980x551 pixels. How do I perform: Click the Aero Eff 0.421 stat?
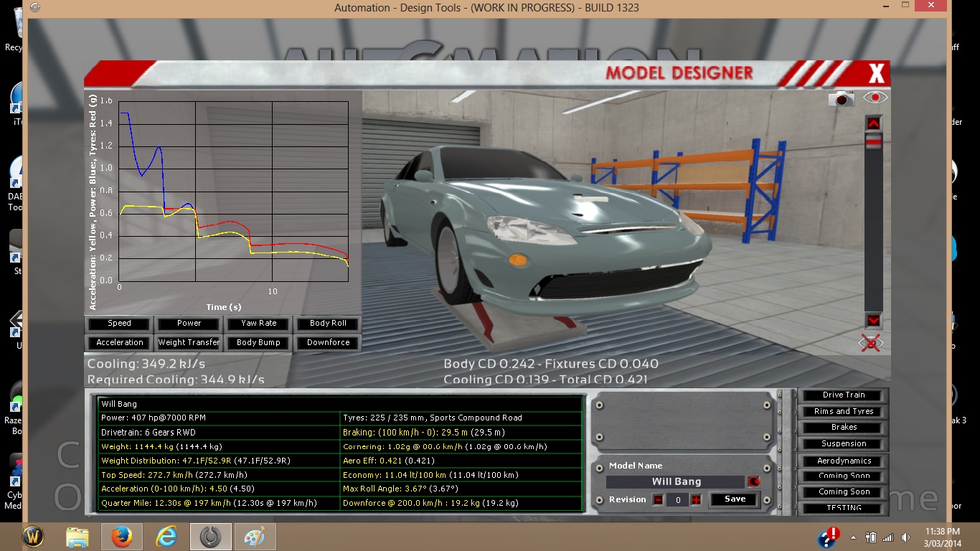coord(461,461)
